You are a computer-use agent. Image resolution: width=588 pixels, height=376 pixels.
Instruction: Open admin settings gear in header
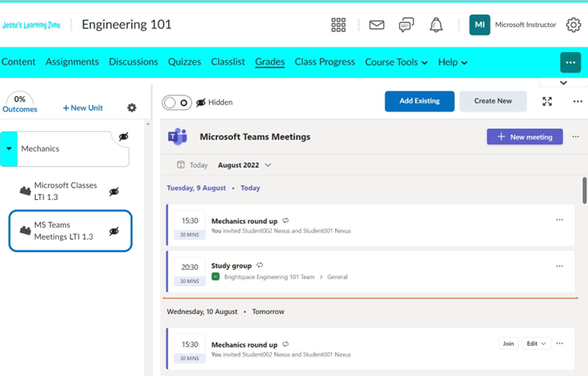coord(573,25)
